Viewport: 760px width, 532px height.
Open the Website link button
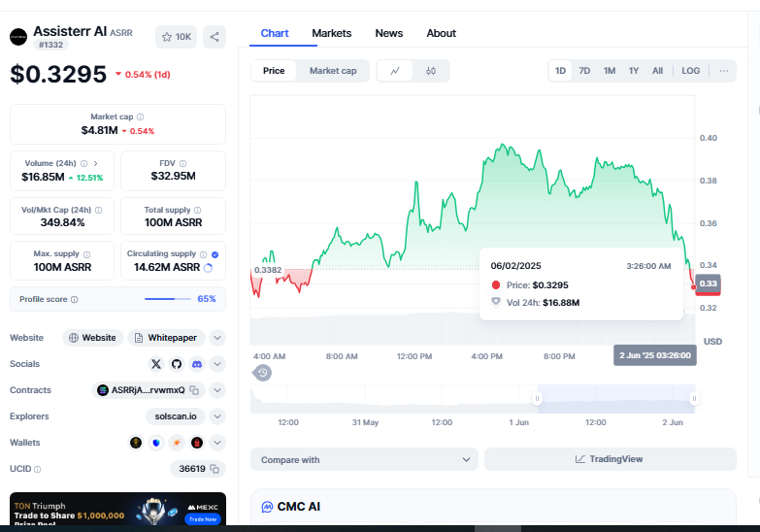92,338
